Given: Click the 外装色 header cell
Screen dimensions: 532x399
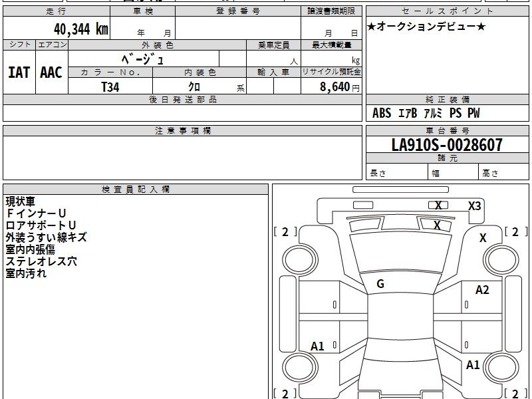Looking at the screenshot, I should [158, 45].
